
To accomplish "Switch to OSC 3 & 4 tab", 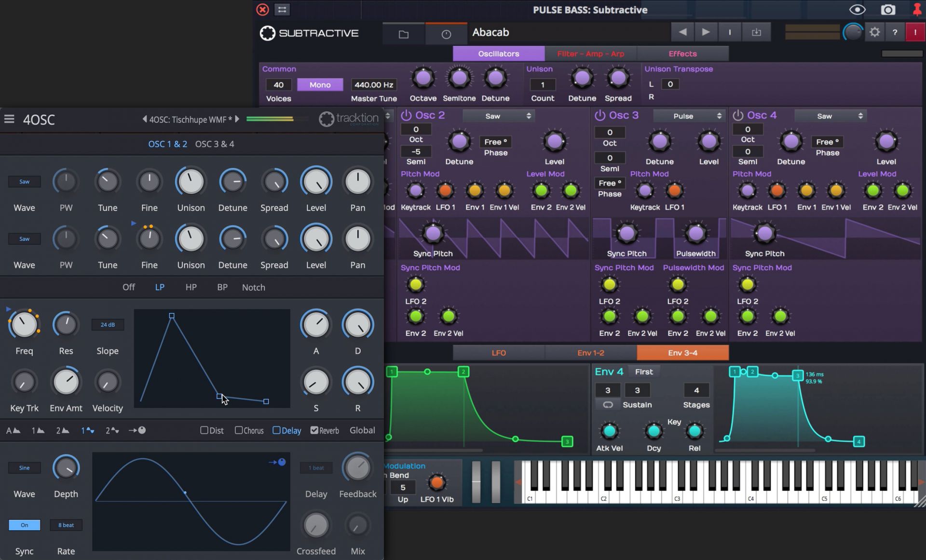I will 215,144.
